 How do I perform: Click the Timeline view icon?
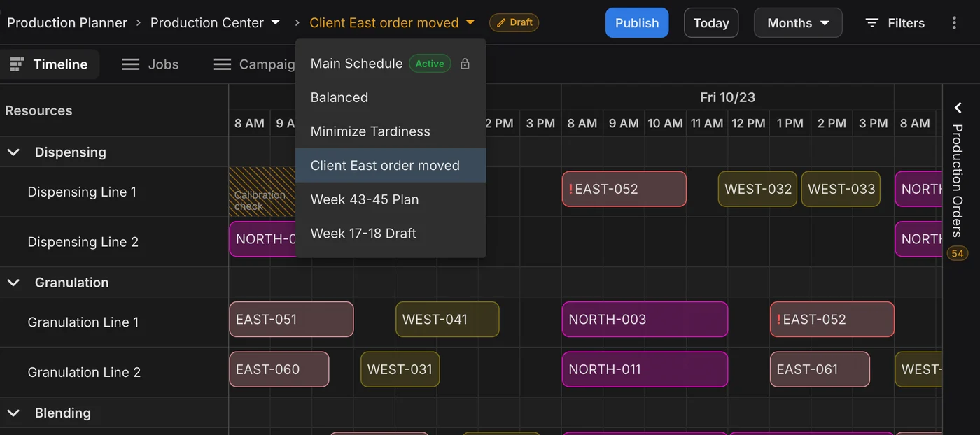tap(17, 64)
